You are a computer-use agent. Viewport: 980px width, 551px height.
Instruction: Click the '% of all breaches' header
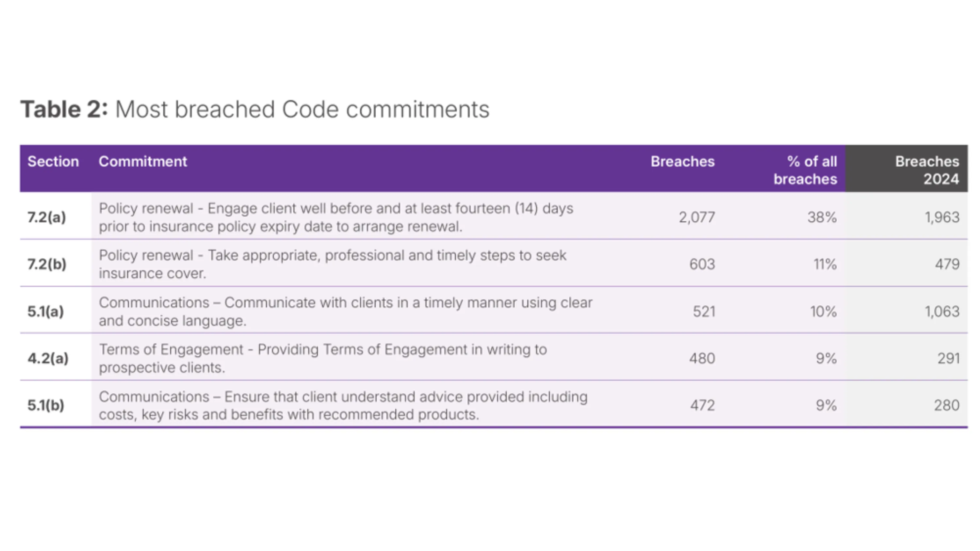805,170
